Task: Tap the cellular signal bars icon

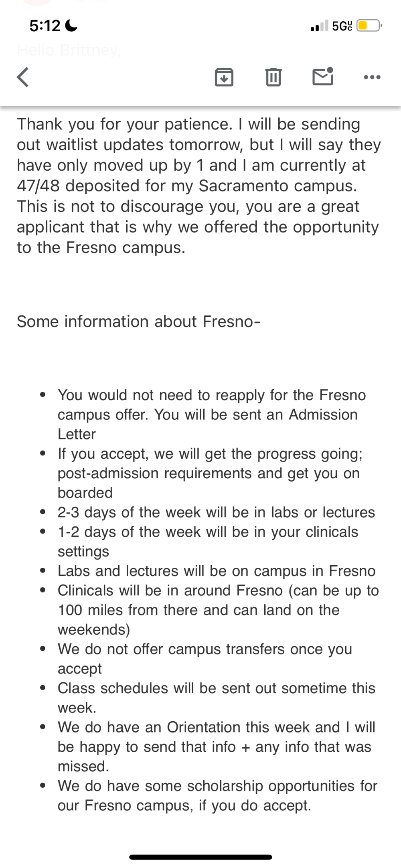Action: [320, 26]
